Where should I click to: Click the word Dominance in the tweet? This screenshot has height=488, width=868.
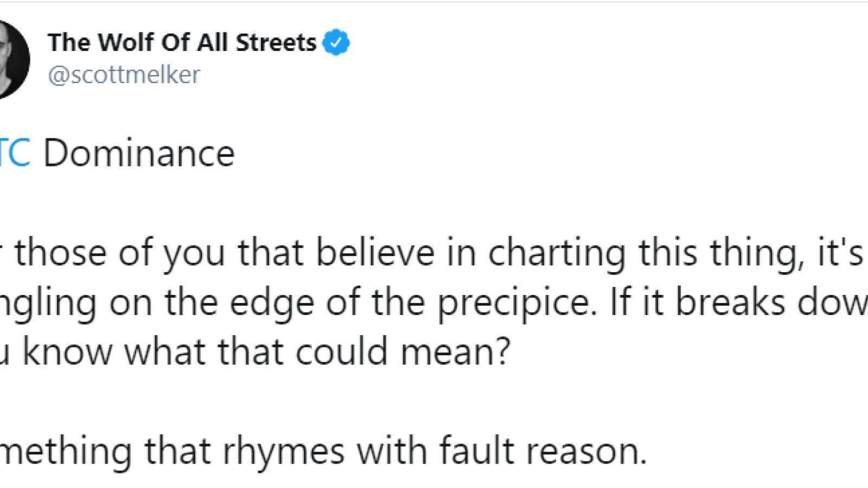pos(139,153)
